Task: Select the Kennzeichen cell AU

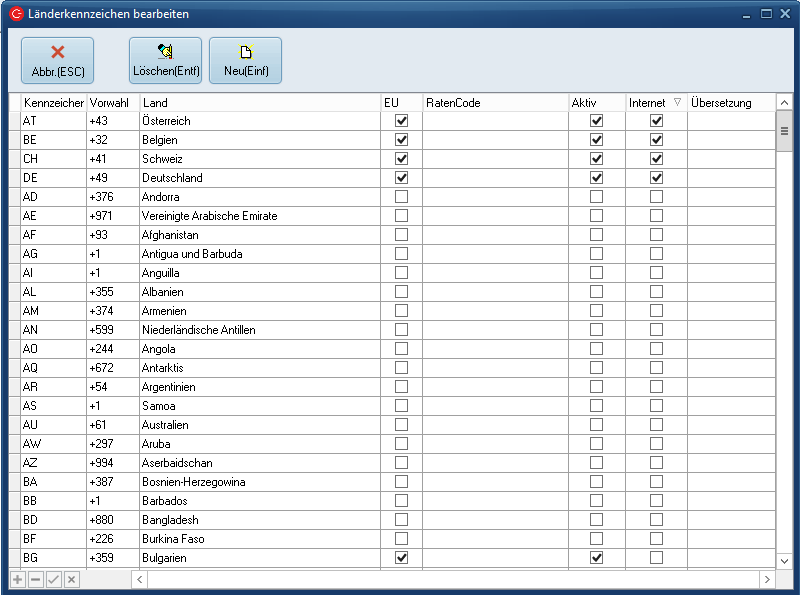Action: [53, 425]
